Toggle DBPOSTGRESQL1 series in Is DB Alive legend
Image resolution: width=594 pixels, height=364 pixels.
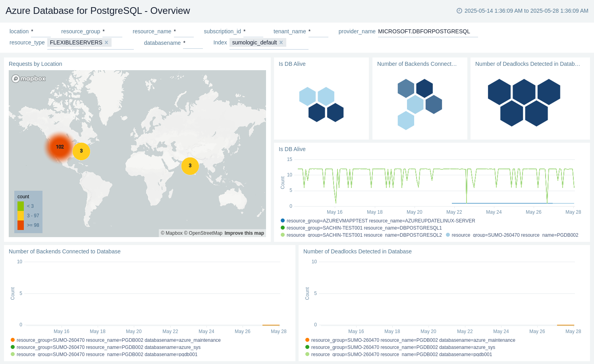tap(361, 228)
